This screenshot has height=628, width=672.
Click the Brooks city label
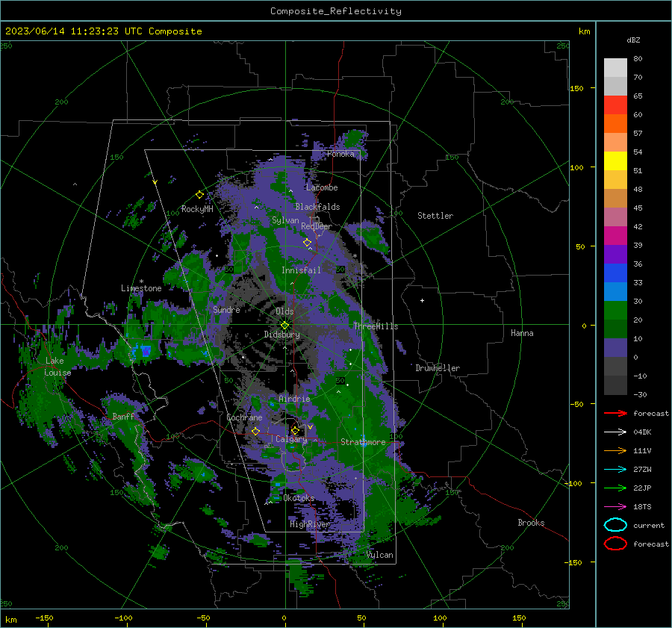pos(531,523)
